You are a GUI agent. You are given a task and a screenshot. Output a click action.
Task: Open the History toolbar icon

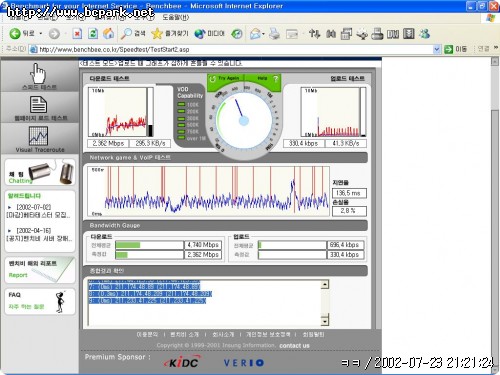[x=237, y=33]
